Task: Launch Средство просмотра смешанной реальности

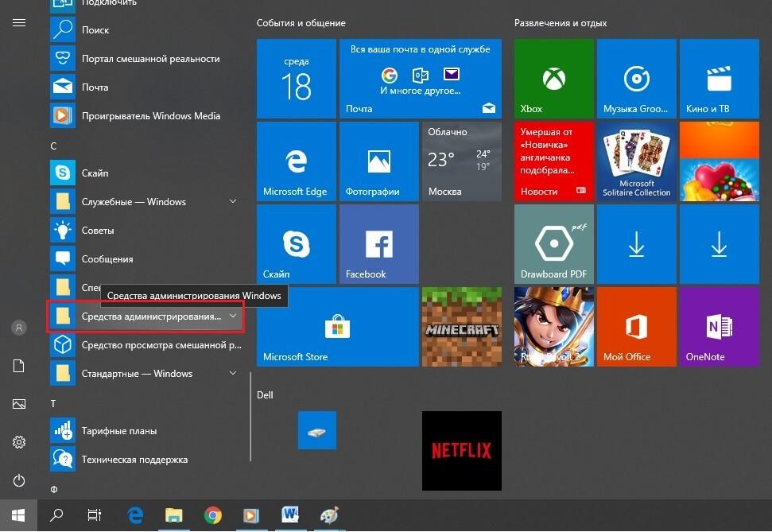Action: [145, 345]
